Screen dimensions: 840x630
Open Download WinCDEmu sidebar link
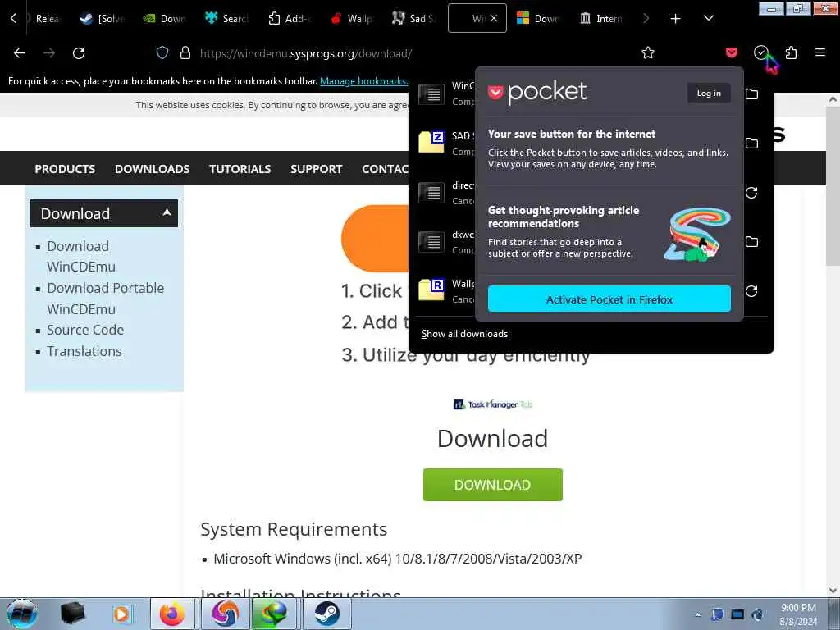(x=81, y=257)
